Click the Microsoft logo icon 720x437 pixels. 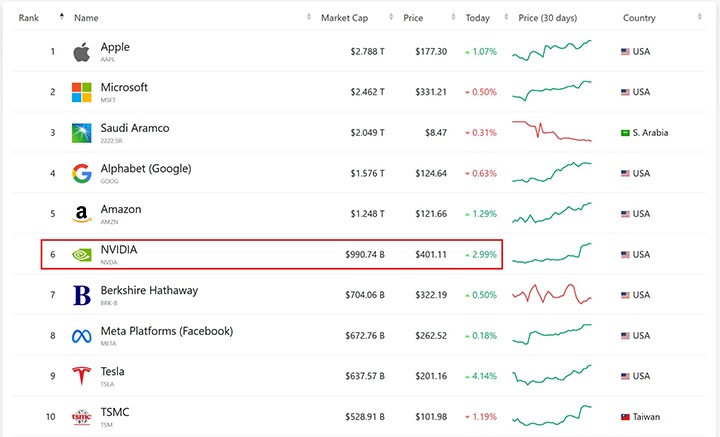(81, 92)
